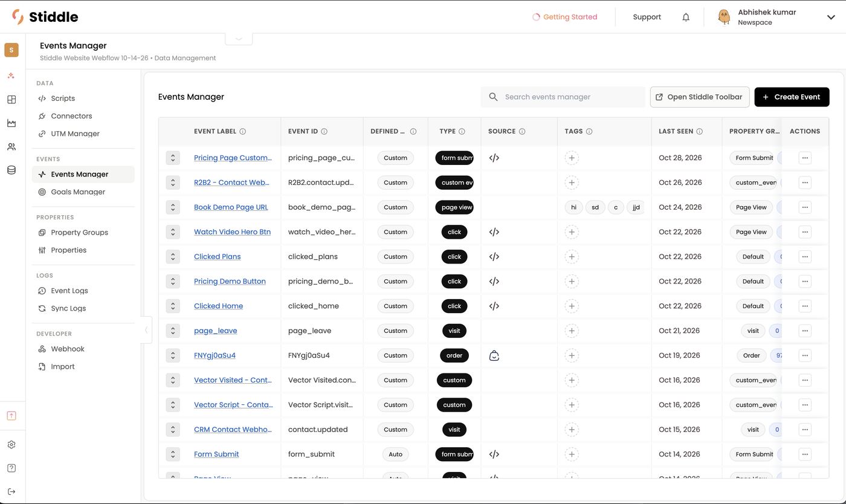Open settings gear in left rail
Image resolution: width=846 pixels, height=504 pixels.
pos(11,445)
